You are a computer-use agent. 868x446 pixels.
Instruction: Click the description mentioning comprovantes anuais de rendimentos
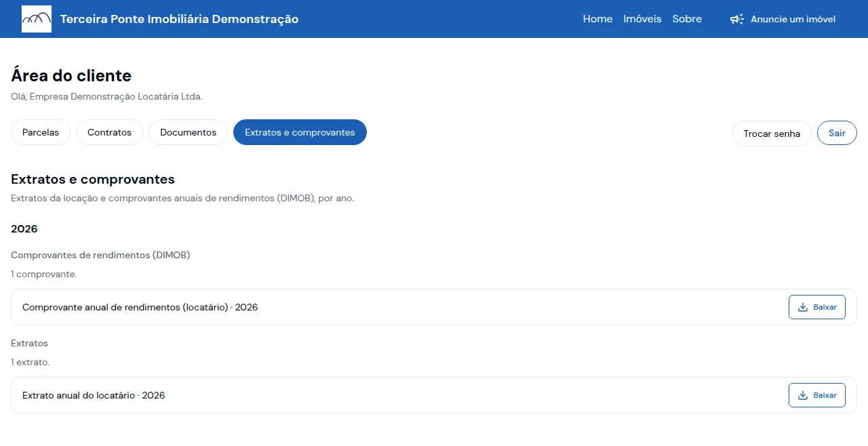point(182,198)
